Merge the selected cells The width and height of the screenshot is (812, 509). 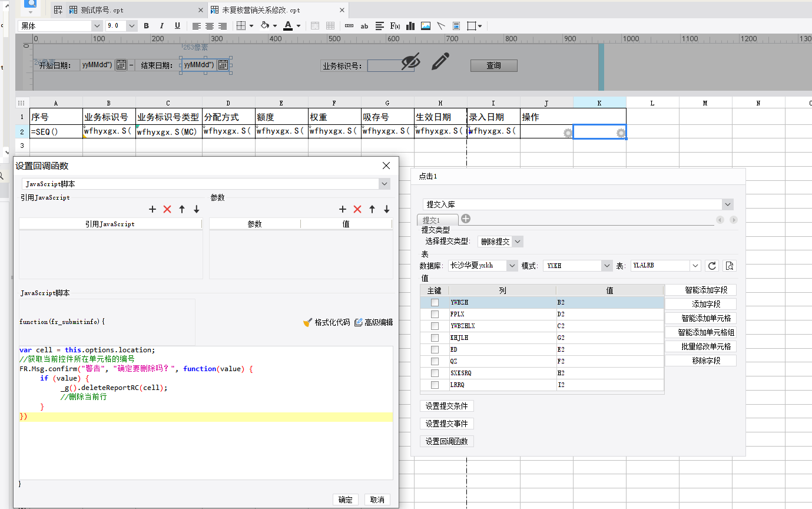[315, 26]
